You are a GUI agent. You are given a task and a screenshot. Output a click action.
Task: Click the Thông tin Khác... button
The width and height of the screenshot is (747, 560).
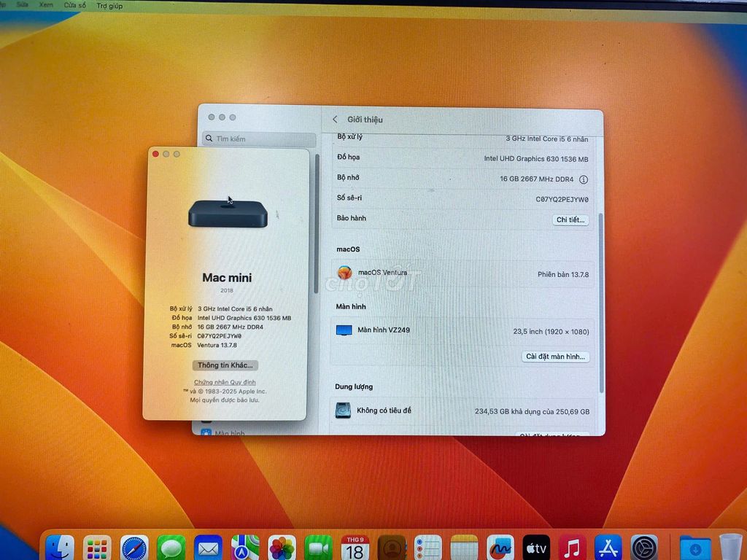pos(225,365)
